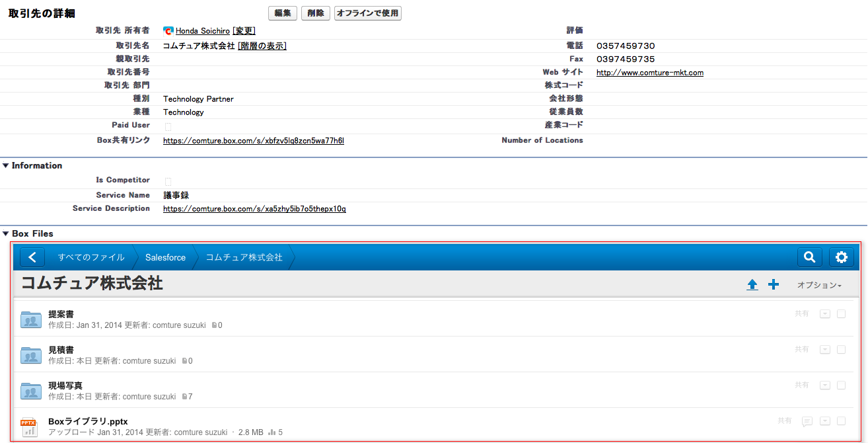The image size is (868, 443).
Task: Click the 削除 button
Action: 316,13
